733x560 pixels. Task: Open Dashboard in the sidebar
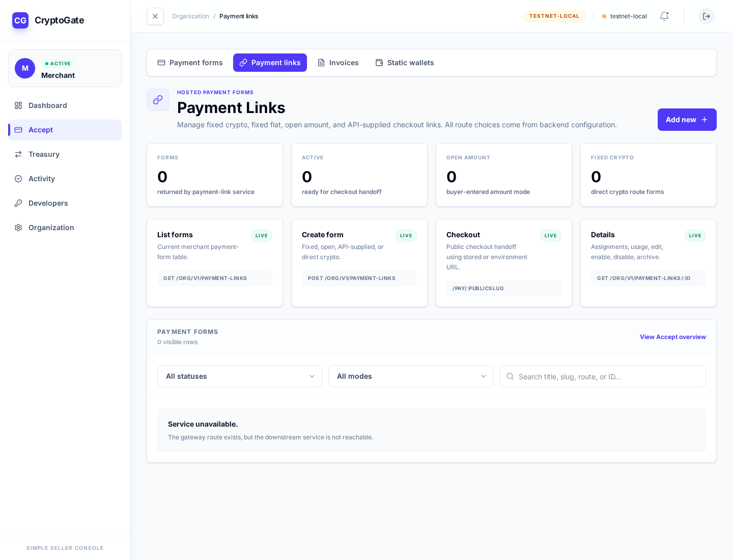pyautogui.click(x=65, y=105)
